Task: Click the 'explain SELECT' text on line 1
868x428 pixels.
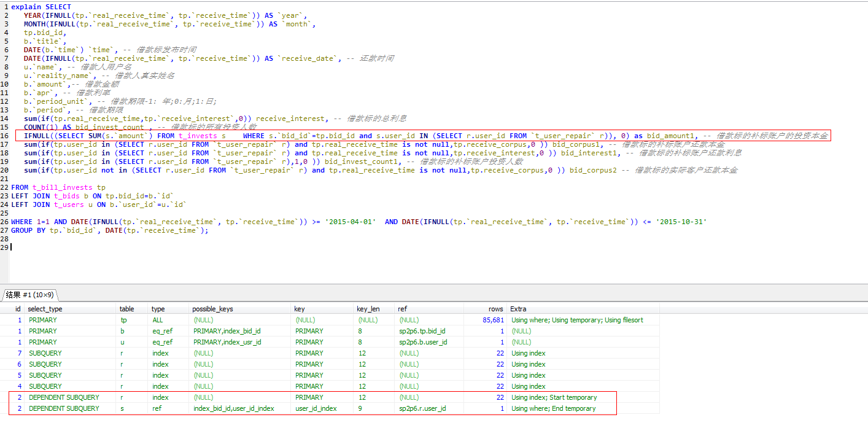Action: pyautogui.click(x=41, y=7)
